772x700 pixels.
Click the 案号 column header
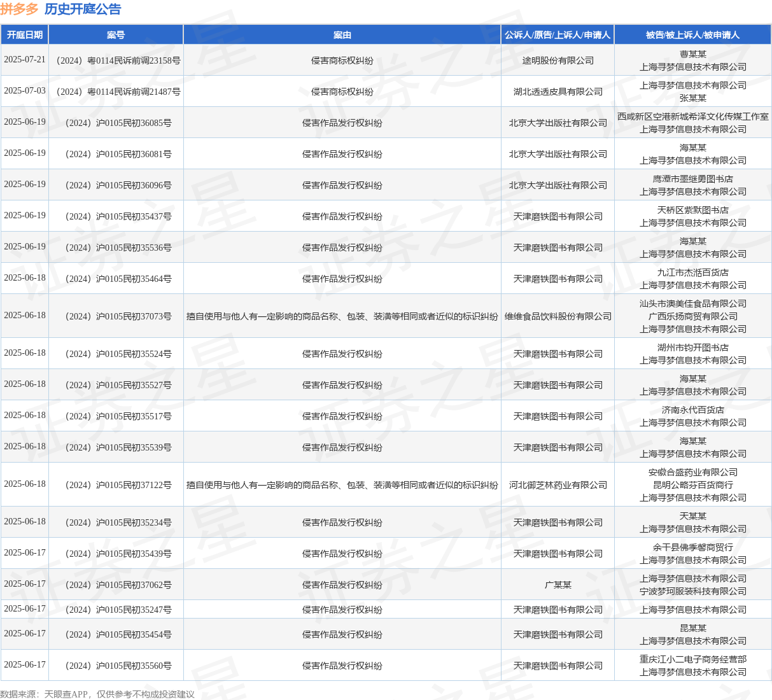point(116,35)
